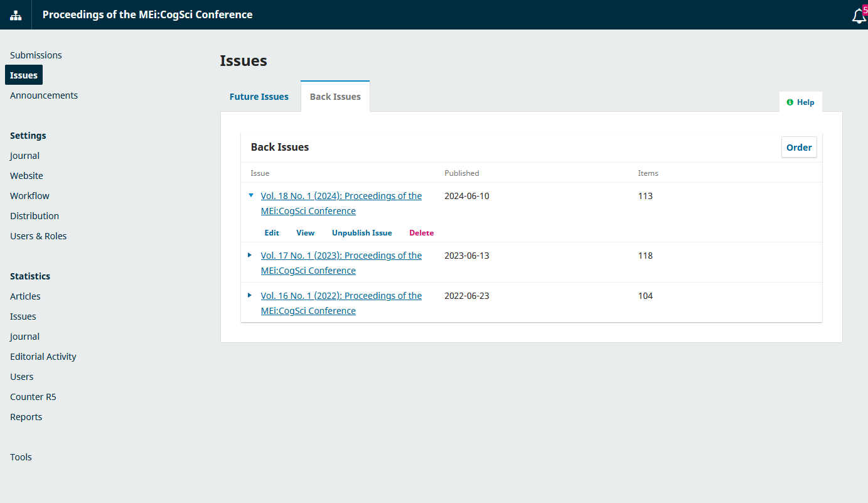Open Website settings

tap(26, 176)
